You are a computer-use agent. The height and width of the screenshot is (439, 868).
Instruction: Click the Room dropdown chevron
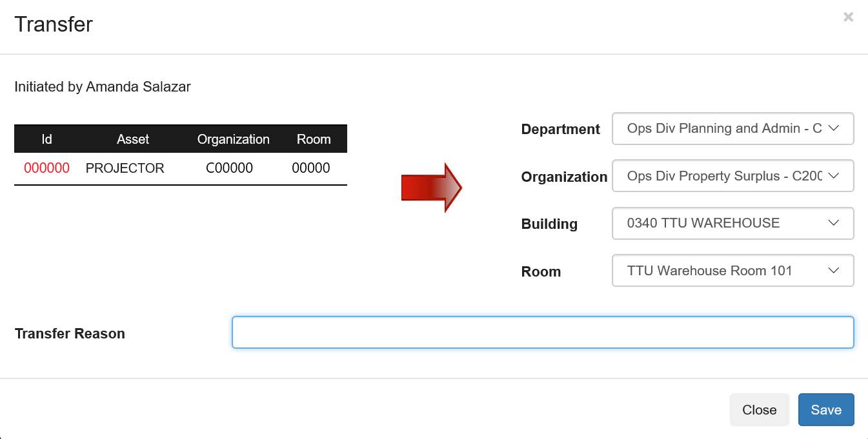pos(834,270)
